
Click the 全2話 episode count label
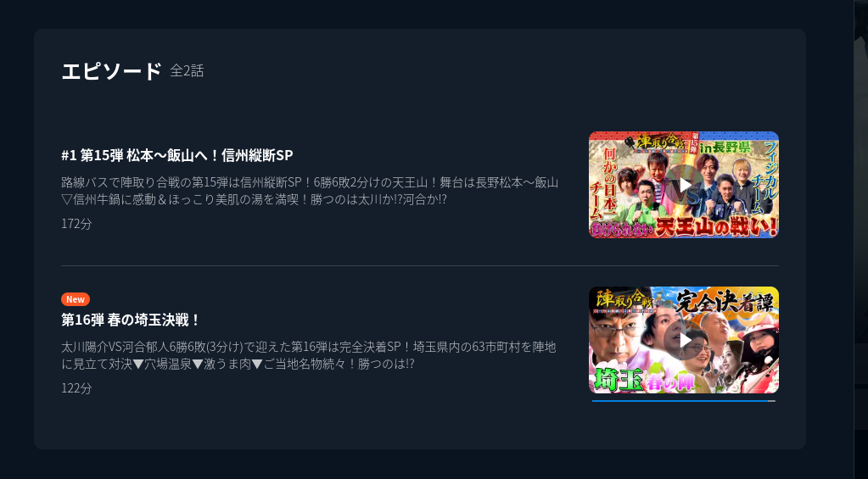(188, 71)
